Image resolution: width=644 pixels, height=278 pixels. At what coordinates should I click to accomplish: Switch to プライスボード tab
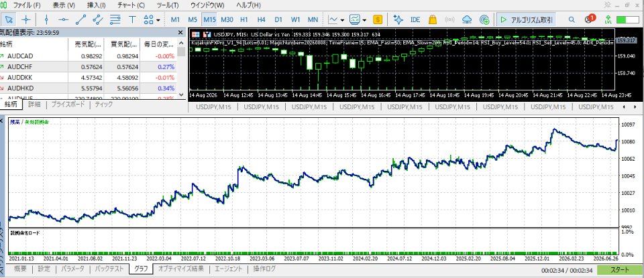tap(68, 105)
